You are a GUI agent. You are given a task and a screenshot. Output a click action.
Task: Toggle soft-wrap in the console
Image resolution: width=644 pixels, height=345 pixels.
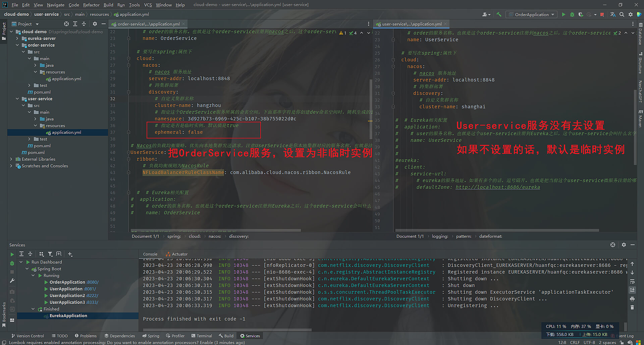pos(632,281)
